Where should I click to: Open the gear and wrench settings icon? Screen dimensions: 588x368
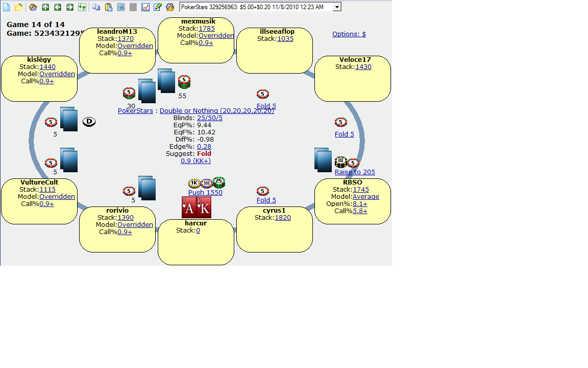tap(170, 7)
